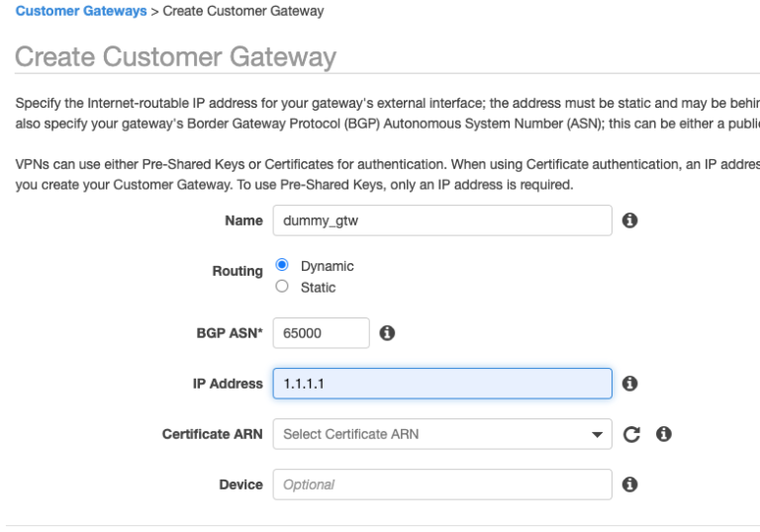The width and height of the screenshot is (760, 532).
Task: Focus the Name field containing dummy_gtw
Action: point(441,221)
